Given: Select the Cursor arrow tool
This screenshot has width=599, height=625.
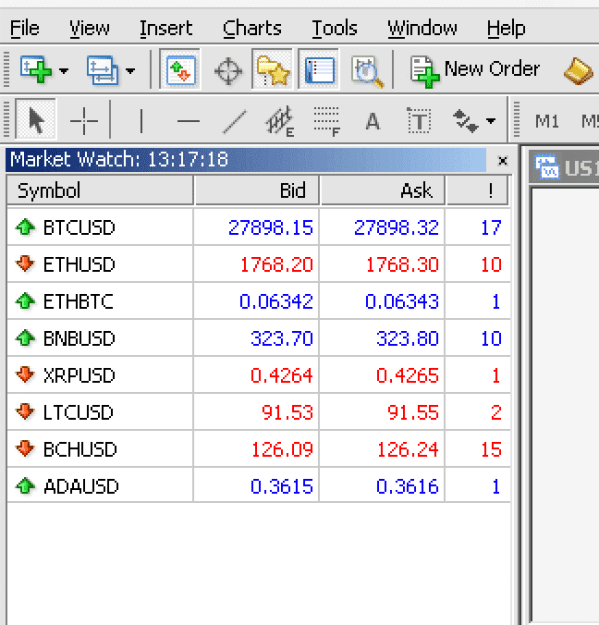Looking at the screenshot, I should tap(36, 120).
